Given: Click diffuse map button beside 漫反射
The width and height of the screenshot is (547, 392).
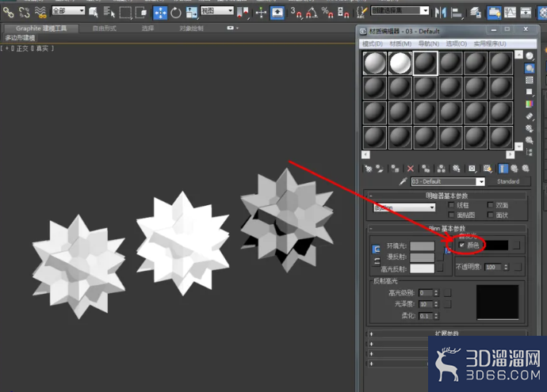Looking at the screenshot, I should [x=440, y=257].
